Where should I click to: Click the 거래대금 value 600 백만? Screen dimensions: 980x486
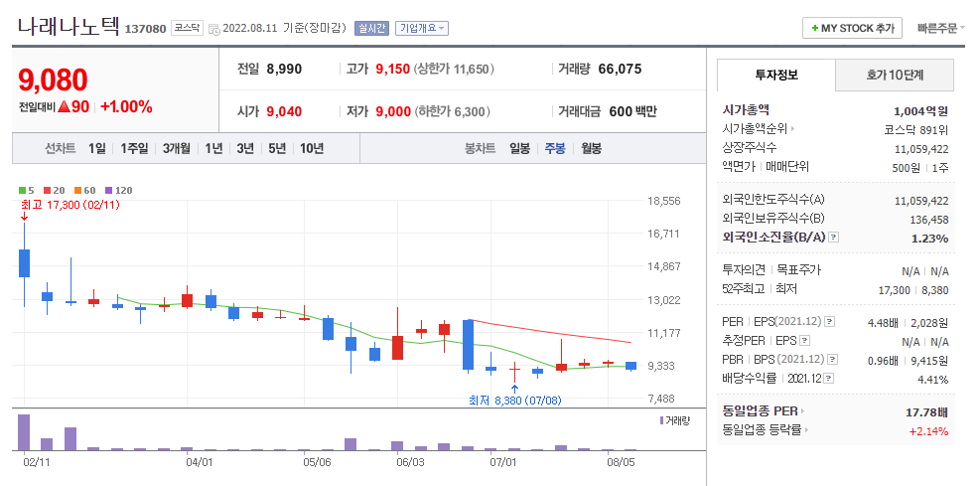(x=632, y=112)
